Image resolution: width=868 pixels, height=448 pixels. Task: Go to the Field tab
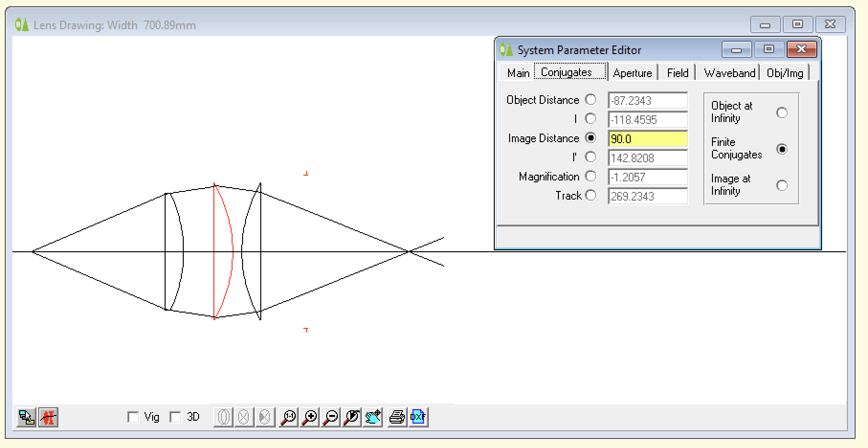click(x=677, y=73)
